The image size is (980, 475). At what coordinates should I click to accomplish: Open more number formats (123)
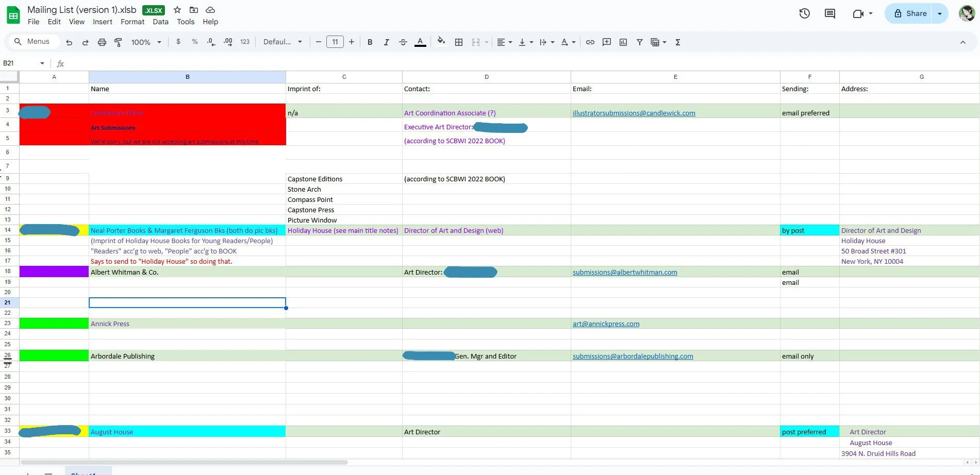[x=245, y=42]
